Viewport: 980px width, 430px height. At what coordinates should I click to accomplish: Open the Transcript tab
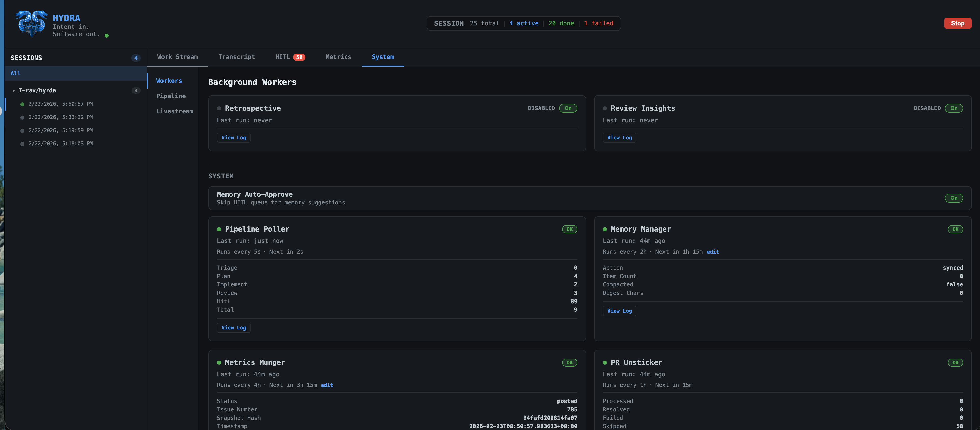[237, 57]
